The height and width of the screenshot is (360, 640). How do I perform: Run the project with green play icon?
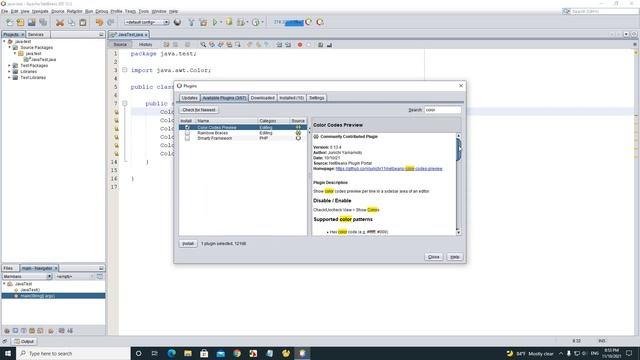pyautogui.click(x=215, y=22)
